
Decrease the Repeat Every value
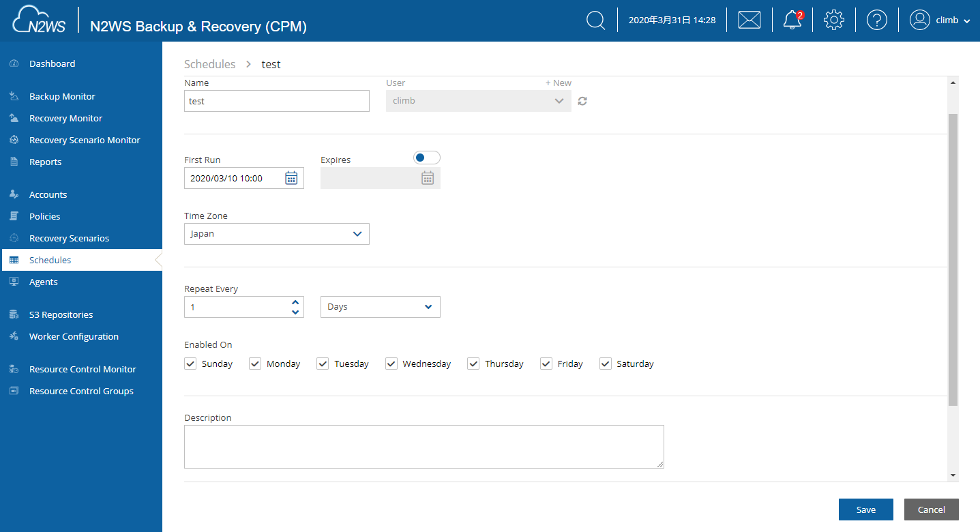click(295, 312)
